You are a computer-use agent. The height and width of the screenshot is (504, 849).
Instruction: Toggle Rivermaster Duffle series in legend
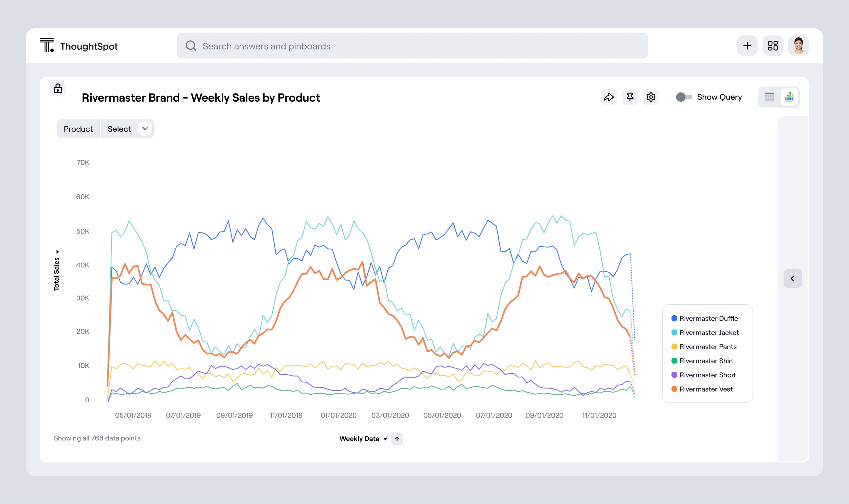(x=708, y=319)
